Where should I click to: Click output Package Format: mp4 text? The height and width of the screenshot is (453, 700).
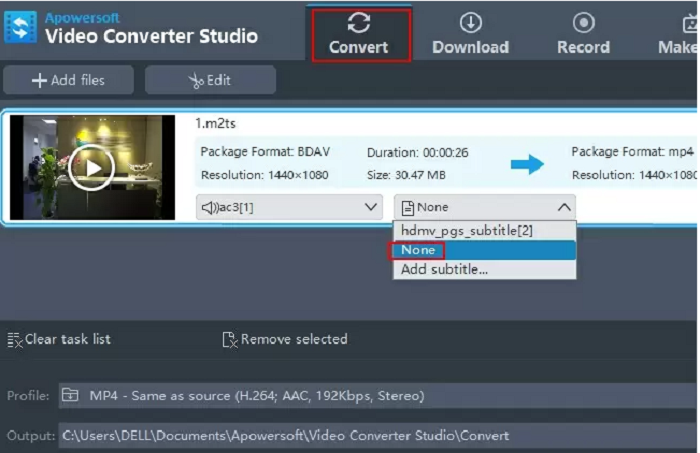click(632, 152)
